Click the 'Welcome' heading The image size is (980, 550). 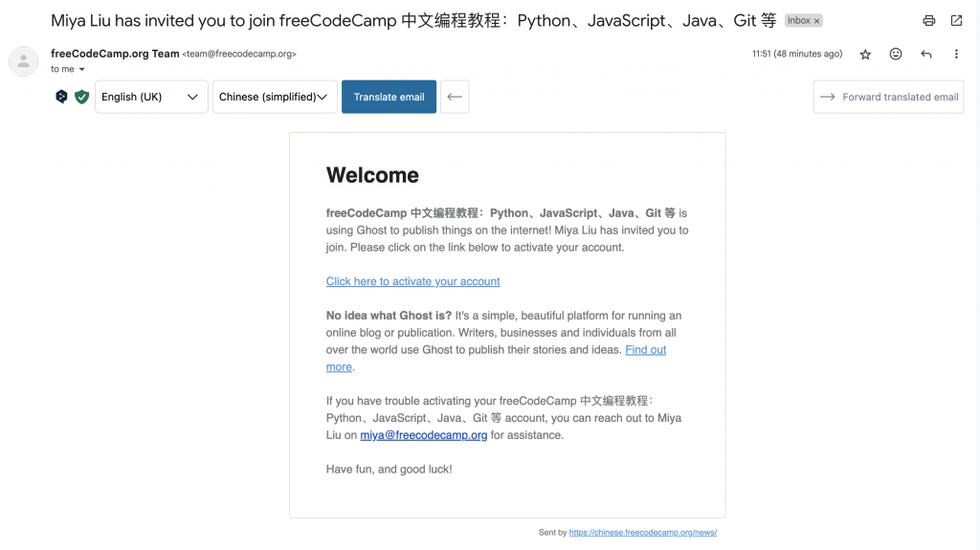372,175
